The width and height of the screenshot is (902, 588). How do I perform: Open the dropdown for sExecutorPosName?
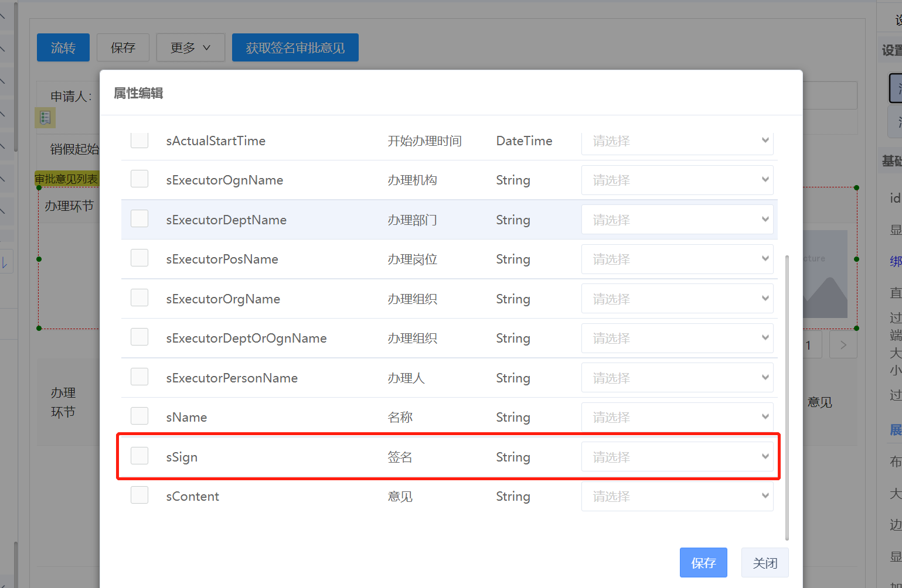coord(677,259)
